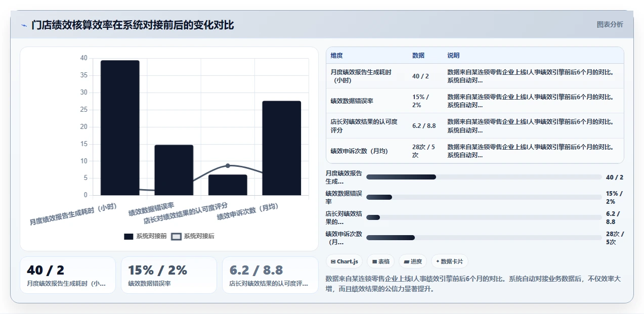This screenshot has height=314, width=644.
Task: Open the 15% / 2% stat card
Action: [169, 275]
